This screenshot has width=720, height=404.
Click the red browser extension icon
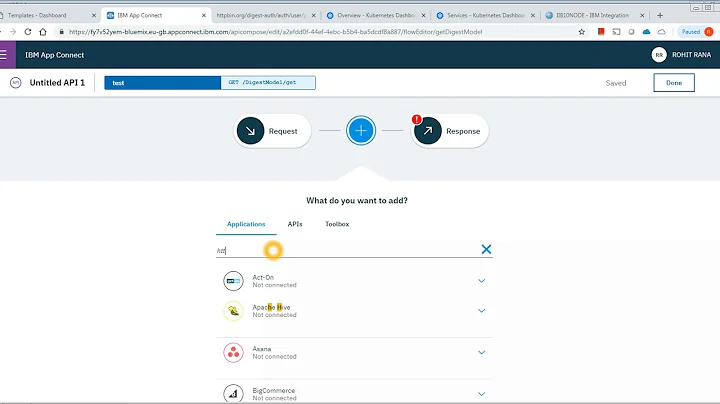[601, 32]
